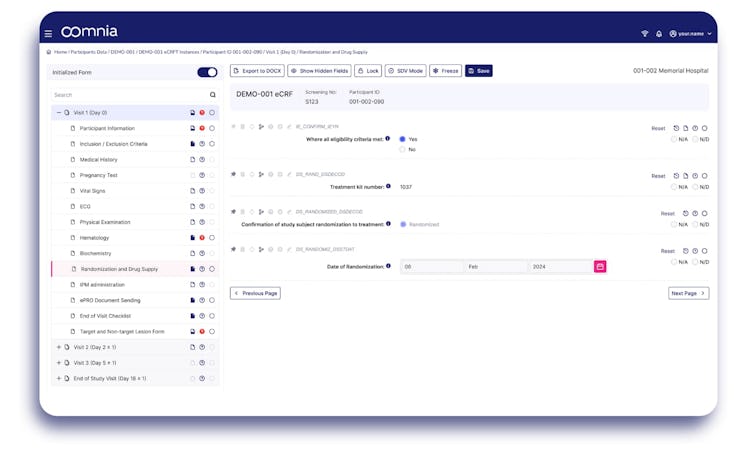
Task: Click red alert icon on Target Lesion row
Action: click(x=202, y=332)
